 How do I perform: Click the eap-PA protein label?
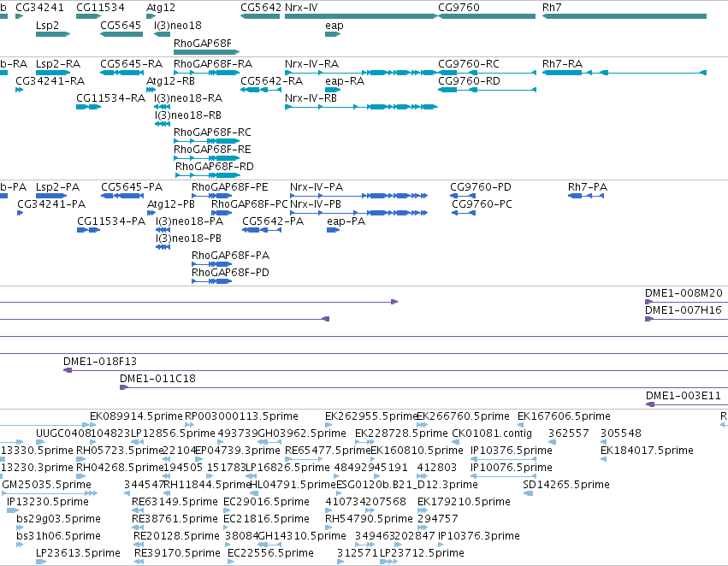click(346, 221)
